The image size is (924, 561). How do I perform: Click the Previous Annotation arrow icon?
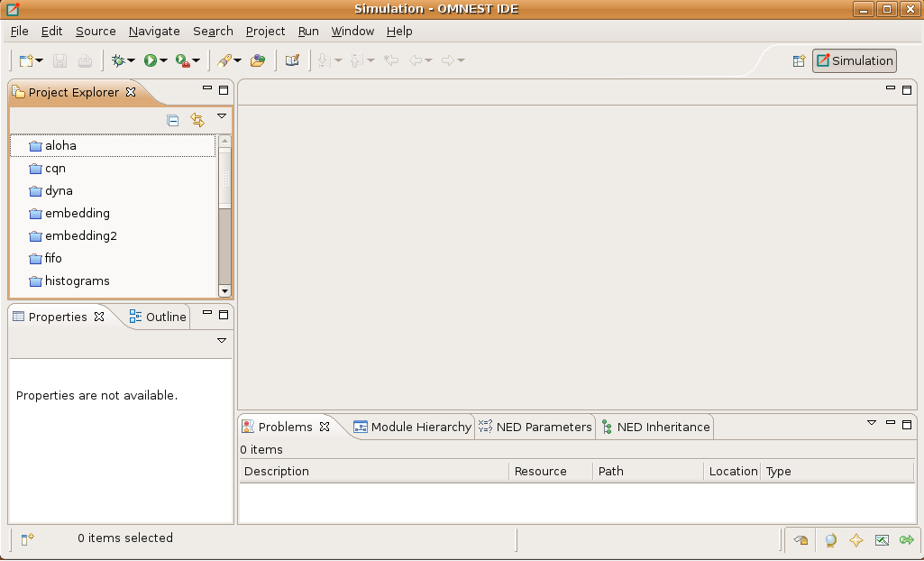pyautogui.click(x=356, y=60)
